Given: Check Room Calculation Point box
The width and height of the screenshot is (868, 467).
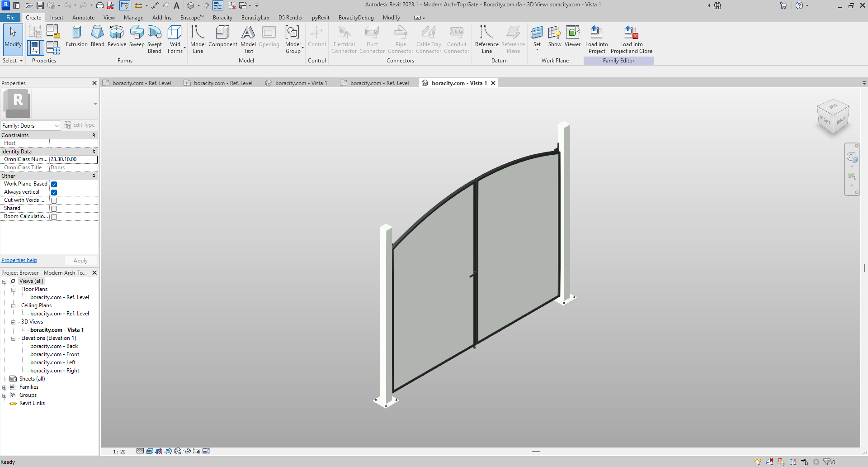Looking at the screenshot, I should (54, 217).
